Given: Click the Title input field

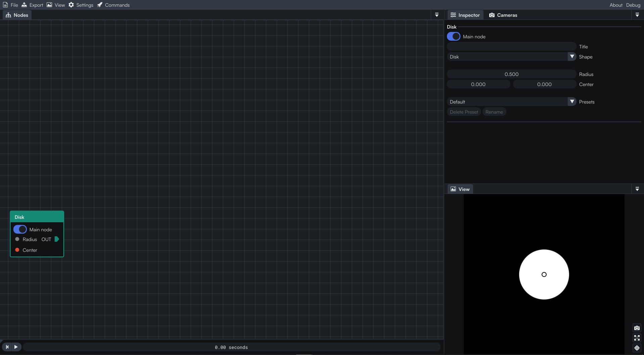Looking at the screenshot, I should coord(511,47).
